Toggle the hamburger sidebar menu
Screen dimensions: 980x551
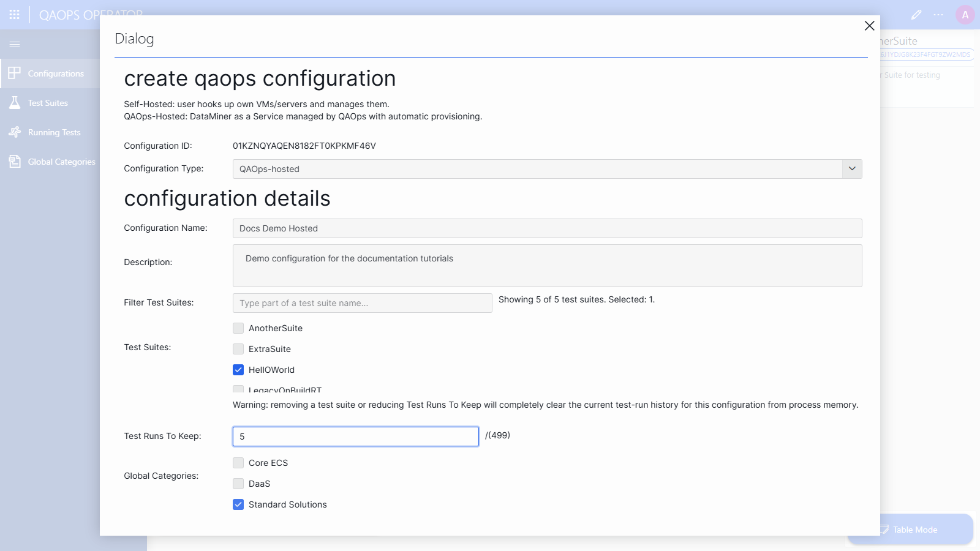tap(15, 44)
